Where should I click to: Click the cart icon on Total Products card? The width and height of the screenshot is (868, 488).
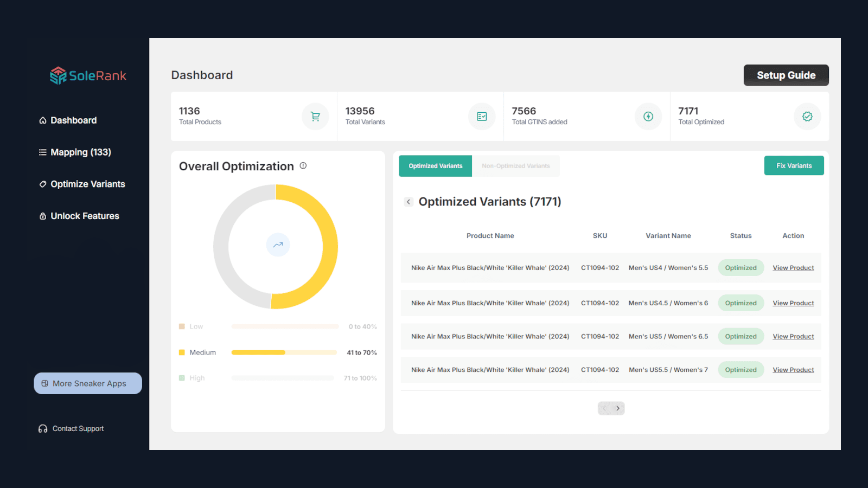point(315,116)
